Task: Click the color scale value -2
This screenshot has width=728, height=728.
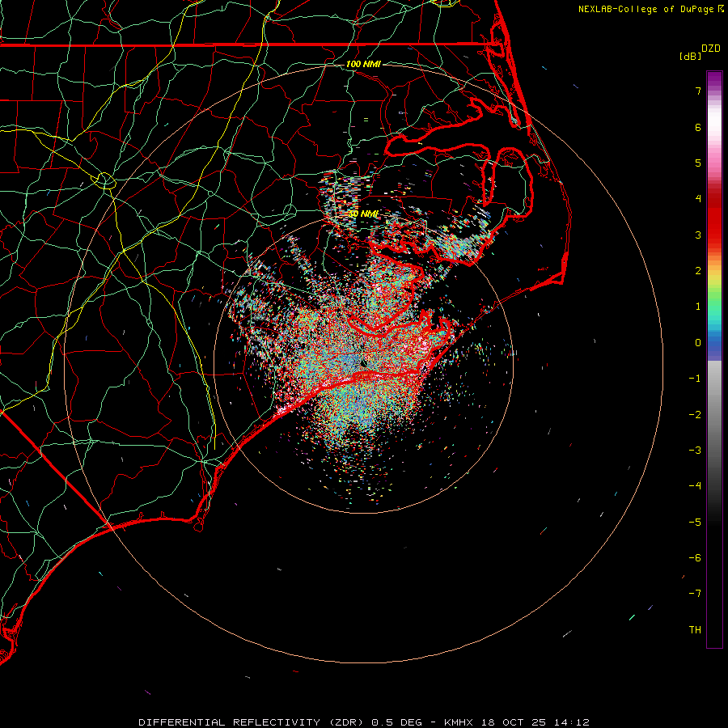Action: (695, 415)
